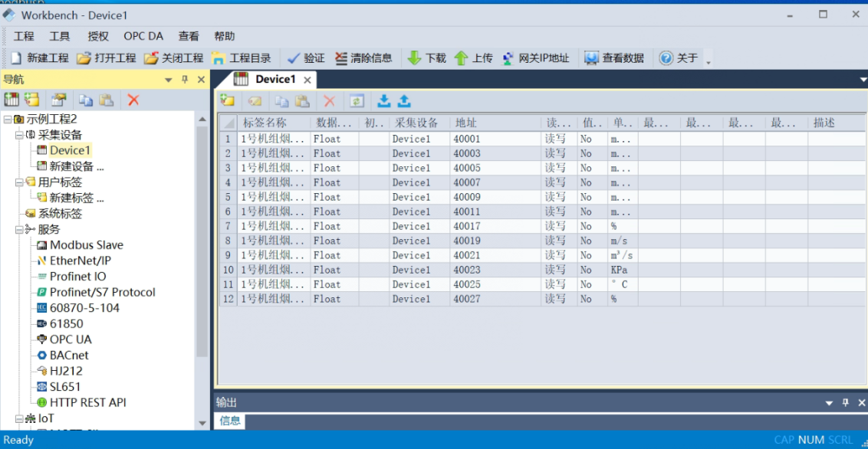Click address cell 40021 in the table
The height and width of the screenshot is (449, 868).
tap(495, 255)
